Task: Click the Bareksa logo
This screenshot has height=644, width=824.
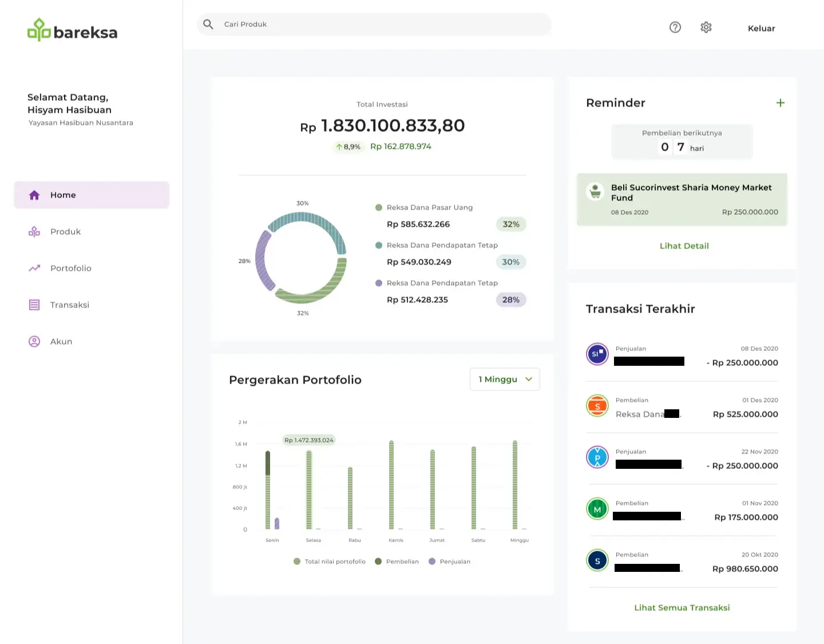Action: [72, 30]
